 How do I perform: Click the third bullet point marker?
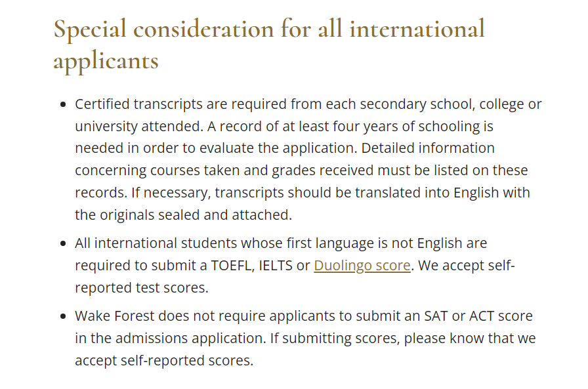point(63,316)
